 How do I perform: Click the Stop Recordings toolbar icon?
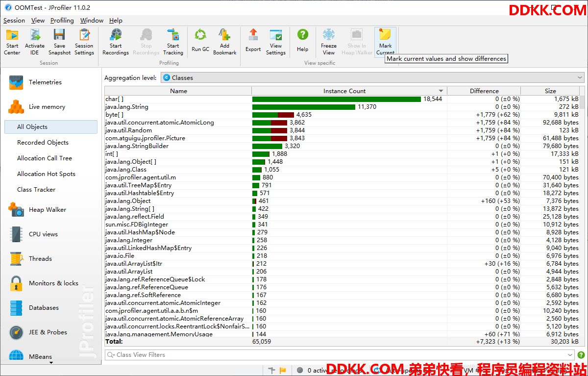(x=146, y=42)
